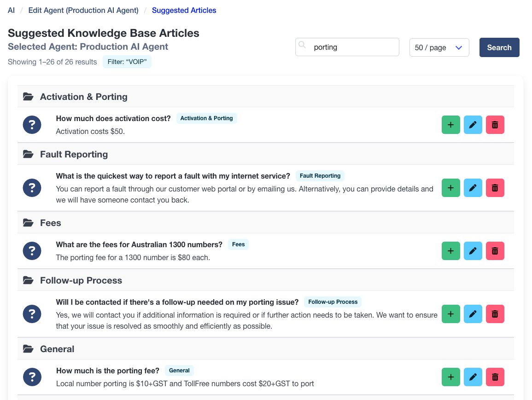532x400 pixels.
Task: Go back via Edit Agent breadcrumb
Action: 83,10
